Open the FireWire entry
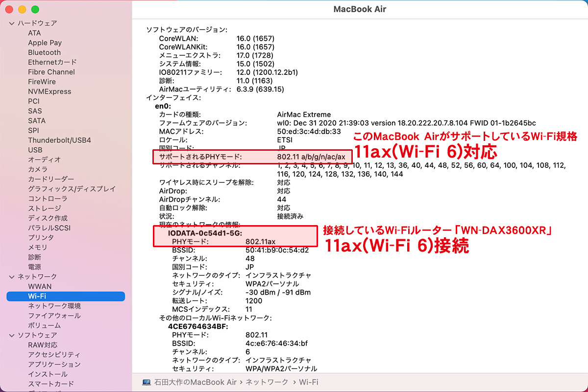The height and width of the screenshot is (392, 588). 42,82
